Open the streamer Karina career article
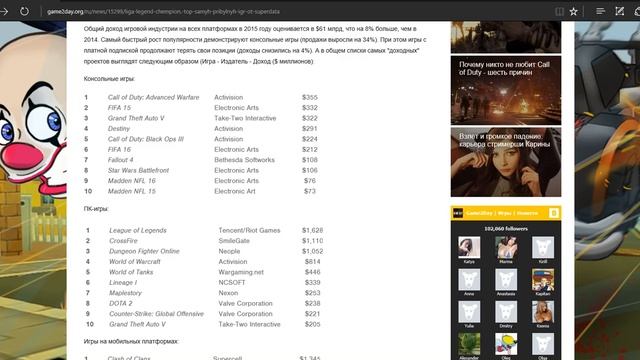The height and width of the screenshot is (360, 640). coord(506,162)
